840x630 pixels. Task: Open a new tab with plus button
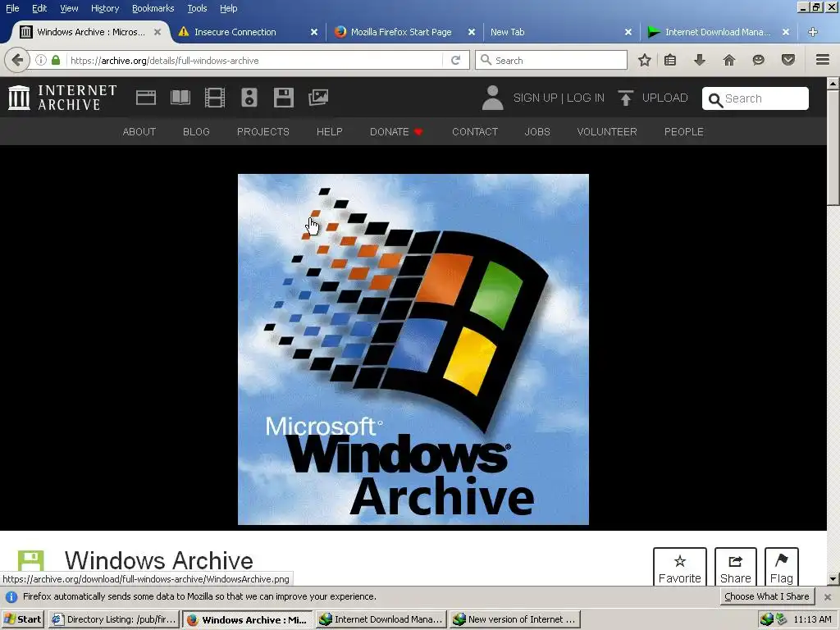[x=813, y=32]
